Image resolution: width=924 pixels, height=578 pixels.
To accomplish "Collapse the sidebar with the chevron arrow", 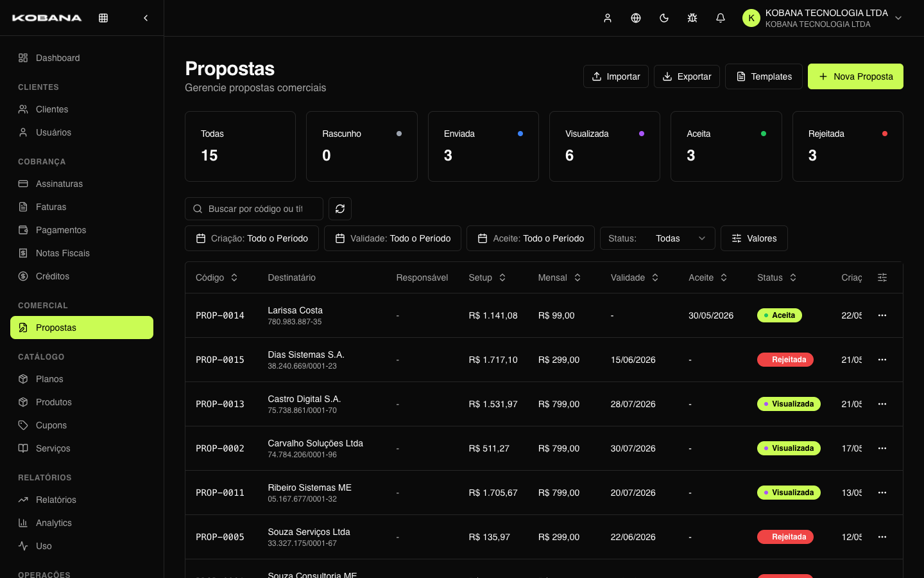I will (146, 18).
